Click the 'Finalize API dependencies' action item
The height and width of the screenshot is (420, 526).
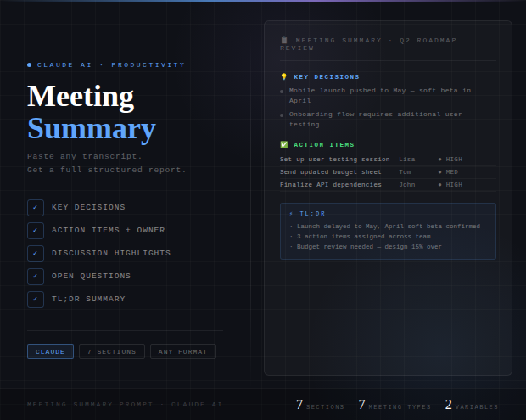331,184
